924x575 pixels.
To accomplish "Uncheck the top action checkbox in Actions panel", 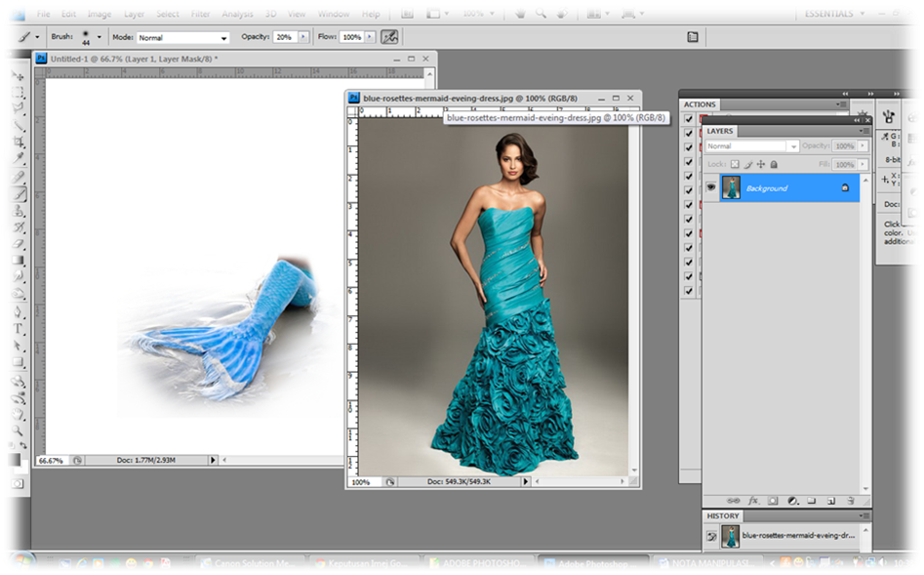I will coord(689,118).
